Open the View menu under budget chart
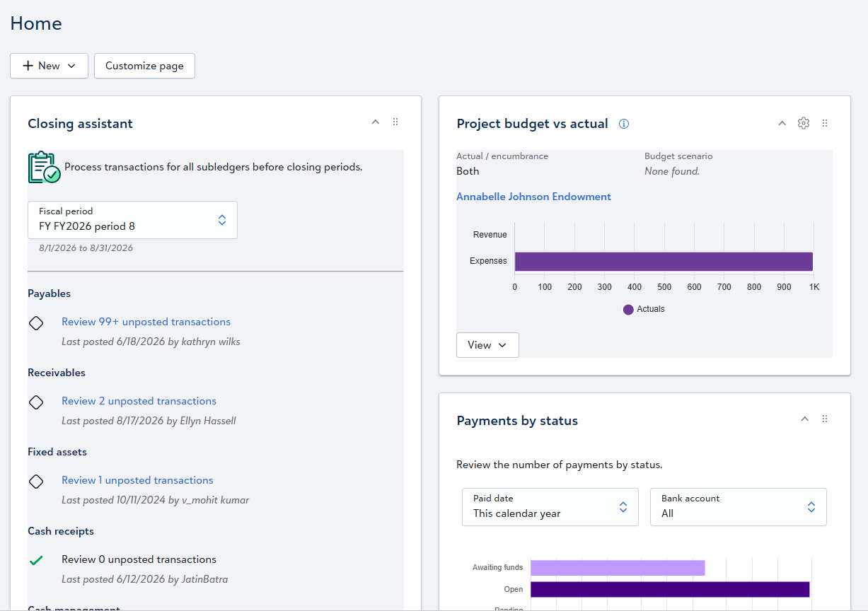 [x=487, y=345]
